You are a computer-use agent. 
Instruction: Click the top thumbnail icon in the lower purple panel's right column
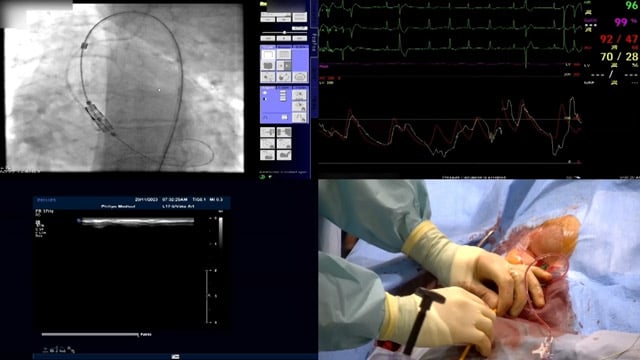click(299, 95)
